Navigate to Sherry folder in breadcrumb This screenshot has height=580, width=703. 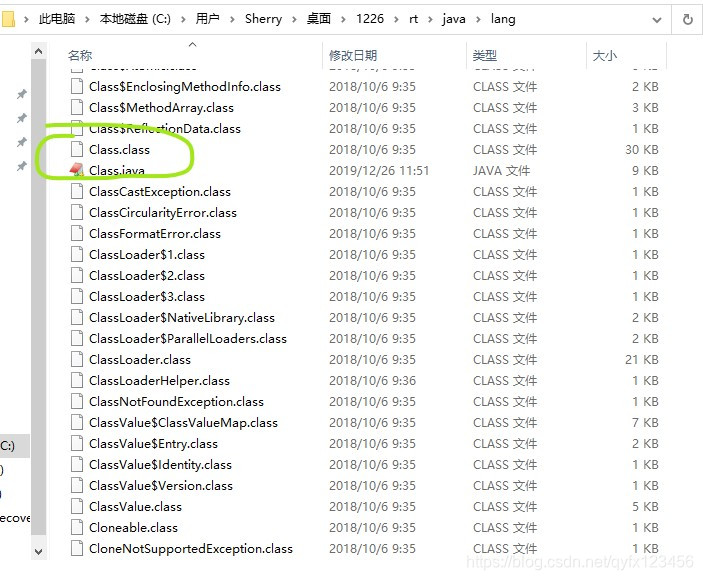[x=263, y=19]
